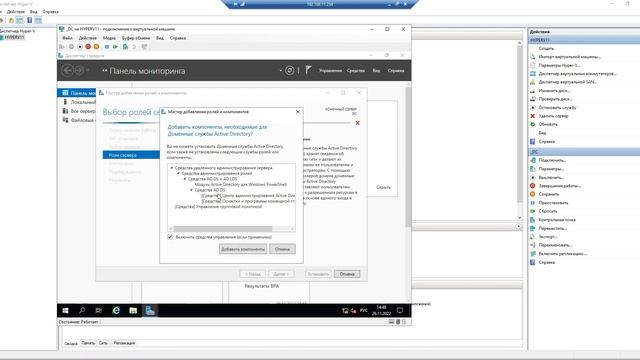640x360 pixels.
Task: Open 'Медиа' menu in VM connection window
Action: coord(109,38)
